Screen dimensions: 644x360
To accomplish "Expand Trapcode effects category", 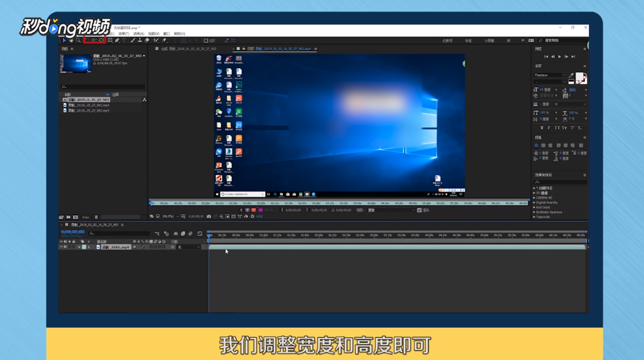I will 535,216.
